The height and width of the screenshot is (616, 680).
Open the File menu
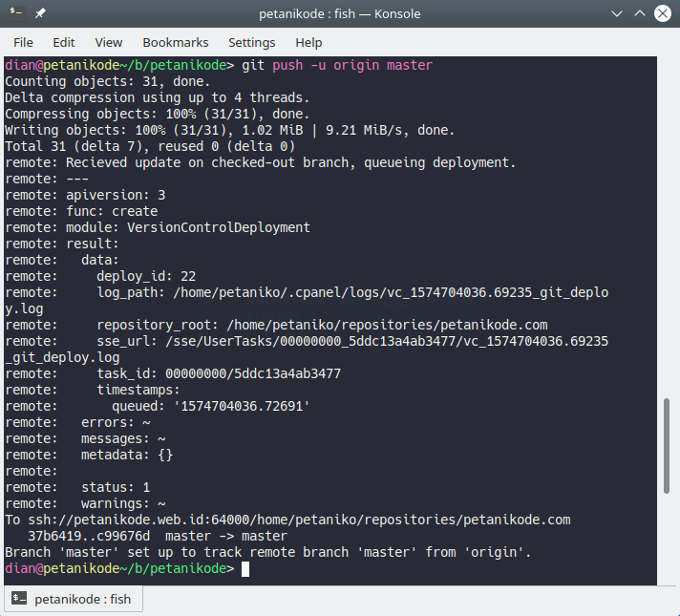[x=23, y=43]
